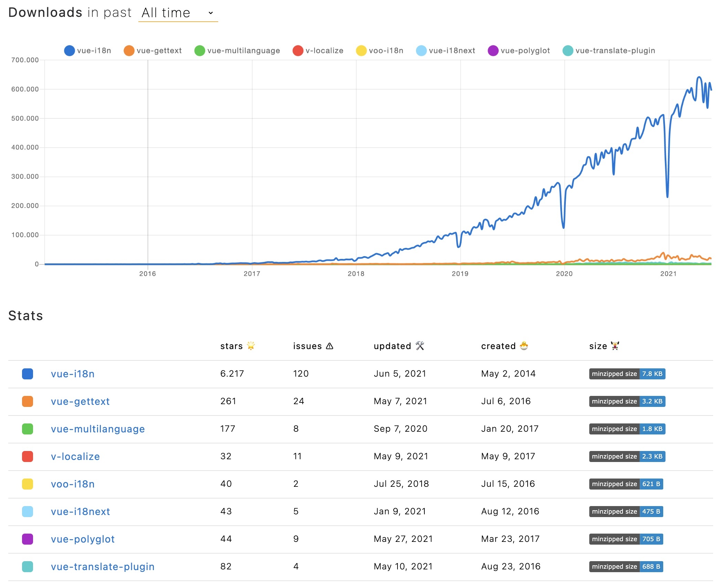The width and height of the screenshot is (720, 588).
Task: Click the vue-gettext orange color swatch
Action: pyautogui.click(x=28, y=401)
